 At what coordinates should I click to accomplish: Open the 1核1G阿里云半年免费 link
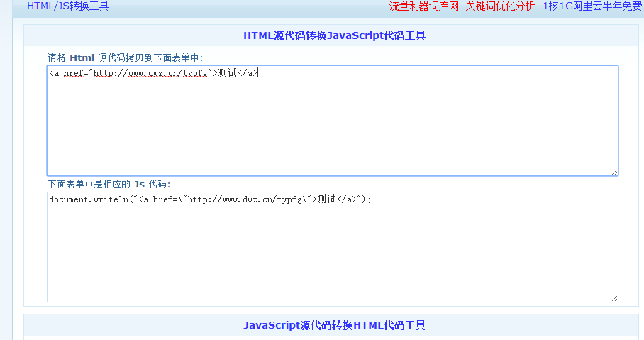pyautogui.click(x=592, y=6)
